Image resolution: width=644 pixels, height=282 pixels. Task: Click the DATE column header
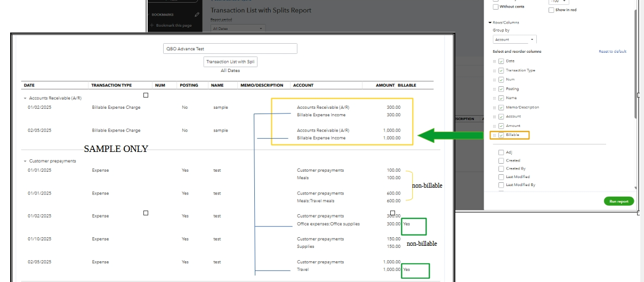pos(29,85)
